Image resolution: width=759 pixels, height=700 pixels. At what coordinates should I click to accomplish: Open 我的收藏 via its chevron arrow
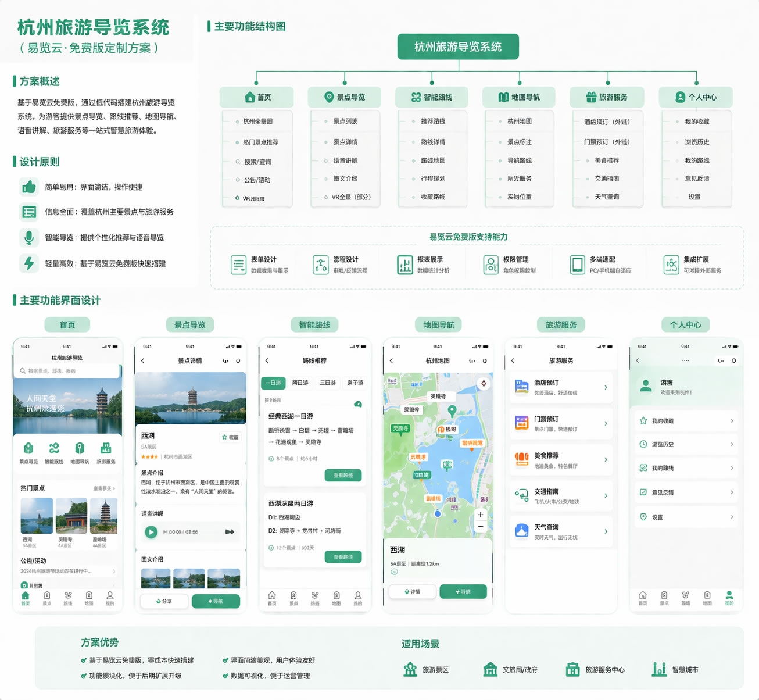[732, 420]
